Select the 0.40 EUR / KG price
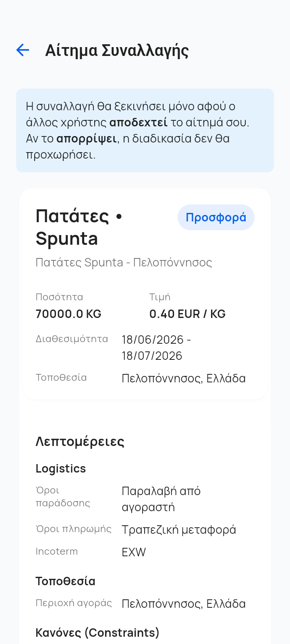 (x=187, y=314)
